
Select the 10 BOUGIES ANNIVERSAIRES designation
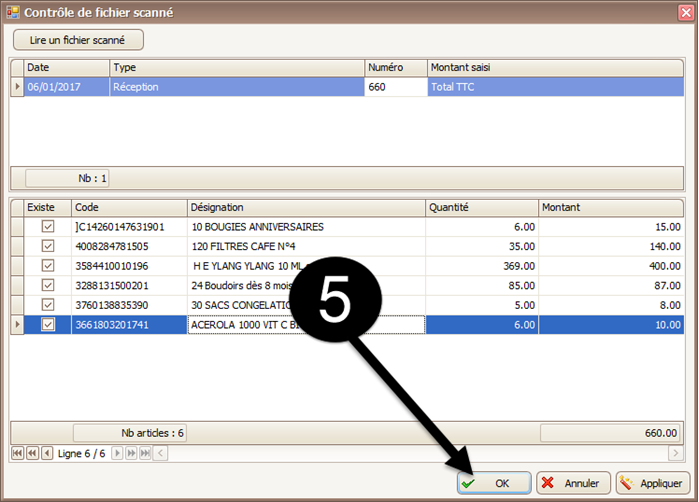(x=306, y=226)
